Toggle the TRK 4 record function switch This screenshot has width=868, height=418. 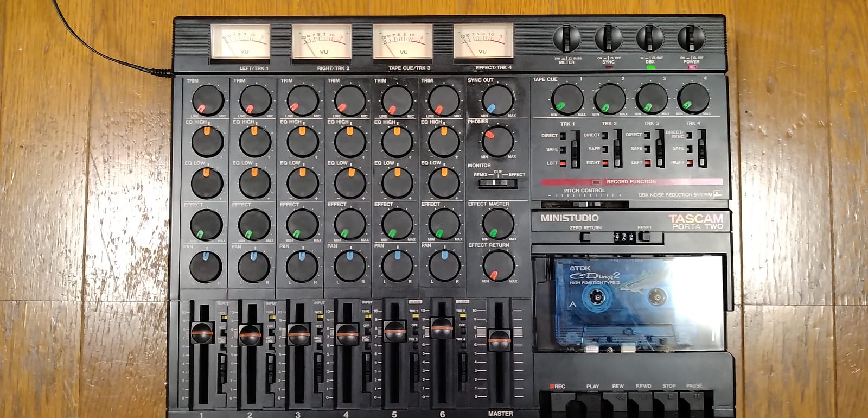[x=702, y=148]
